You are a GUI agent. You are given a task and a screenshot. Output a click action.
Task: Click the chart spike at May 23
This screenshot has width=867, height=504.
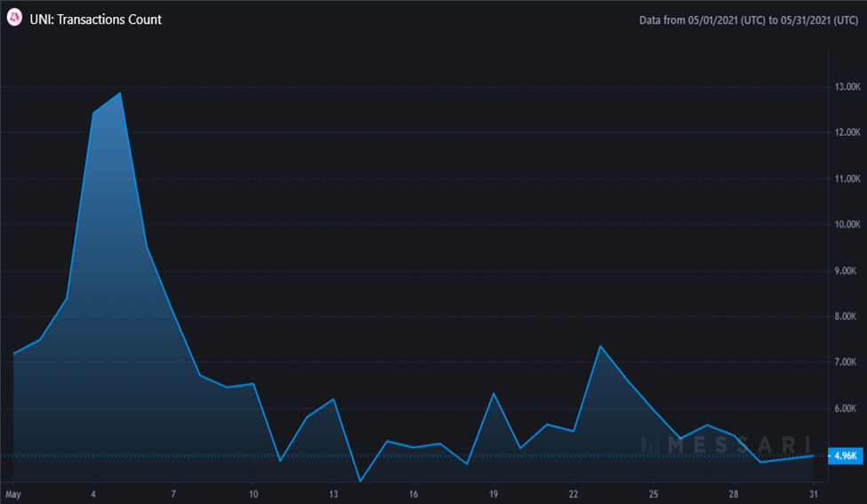point(600,346)
